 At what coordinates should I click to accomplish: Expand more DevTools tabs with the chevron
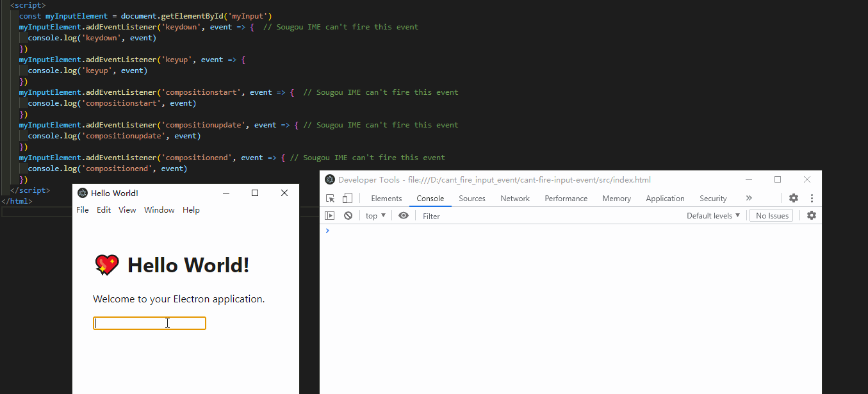pos(749,199)
